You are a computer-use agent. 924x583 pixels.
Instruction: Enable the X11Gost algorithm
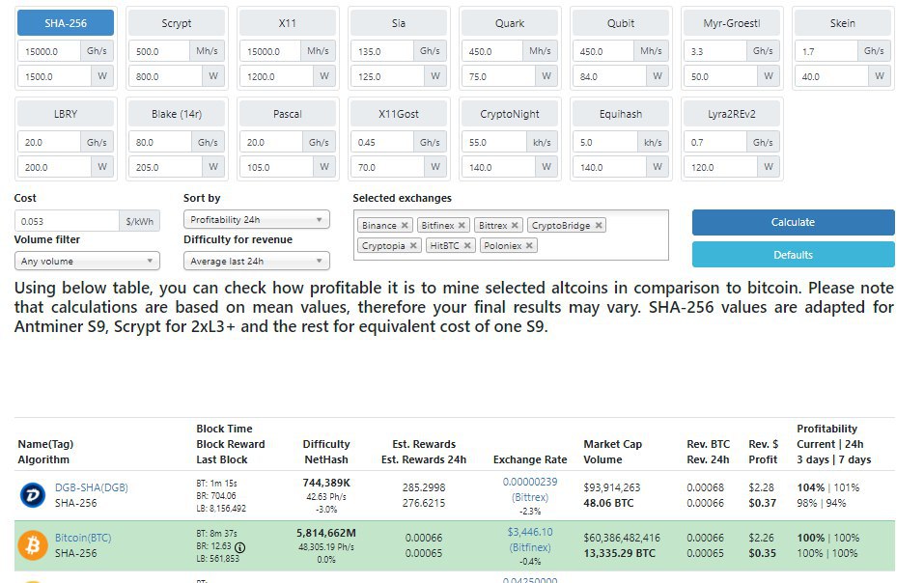399,114
